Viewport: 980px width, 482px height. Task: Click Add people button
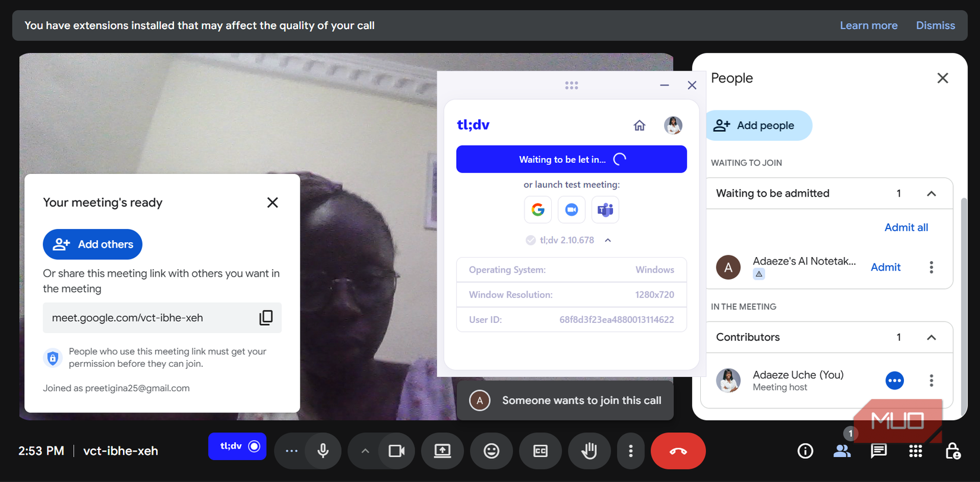click(x=758, y=125)
